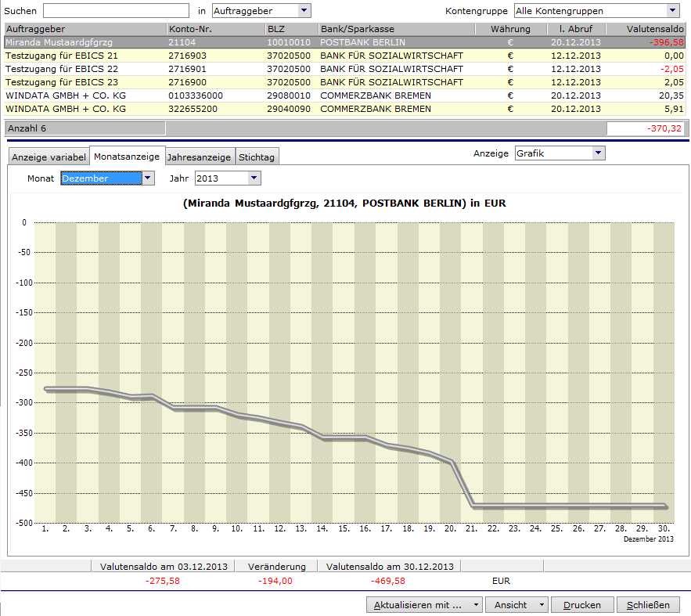The height and width of the screenshot is (616, 691).
Task: Open the Aktualisieren mit ... dropdown arrow
Action: [x=476, y=605]
